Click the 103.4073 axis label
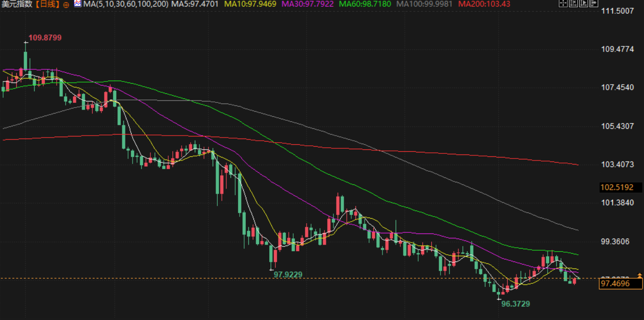 click(x=617, y=165)
